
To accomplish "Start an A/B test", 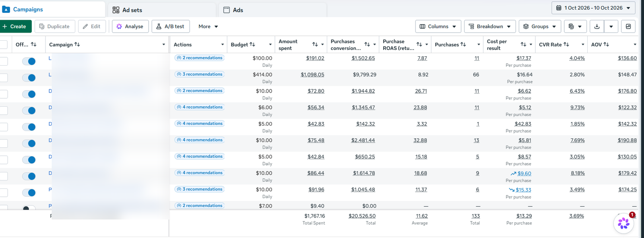I will pos(170,27).
